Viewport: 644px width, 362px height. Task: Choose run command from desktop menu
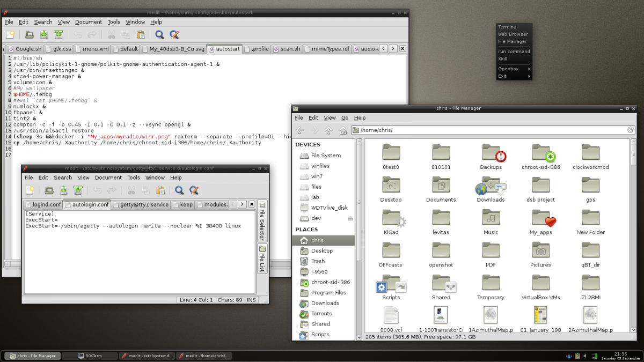click(514, 51)
